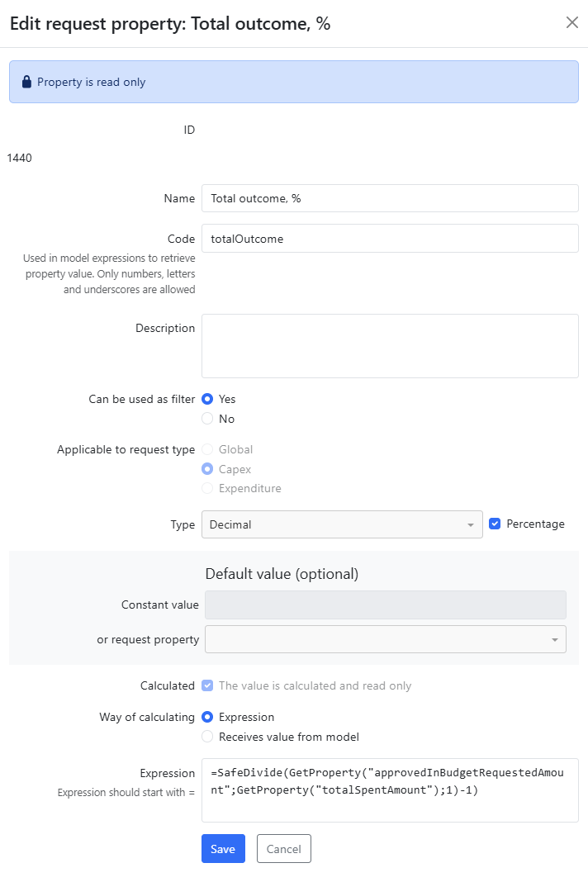Viewport: 588px width, 882px height.
Task: Choose Capex request type
Action: (207, 469)
